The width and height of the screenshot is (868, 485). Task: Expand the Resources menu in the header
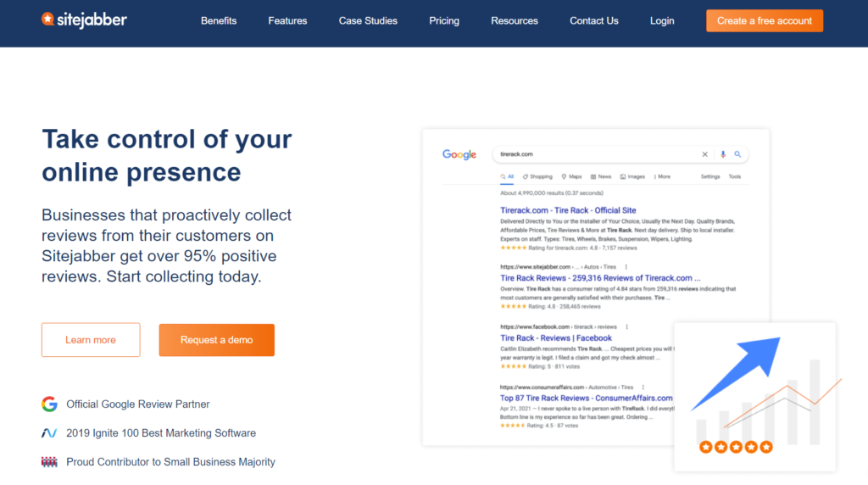(515, 21)
